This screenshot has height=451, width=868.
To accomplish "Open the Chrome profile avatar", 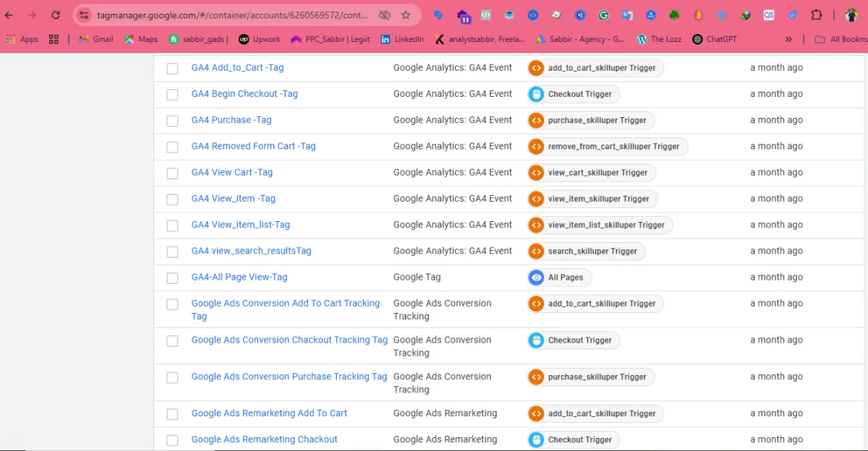I will click(x=851, y=14).
